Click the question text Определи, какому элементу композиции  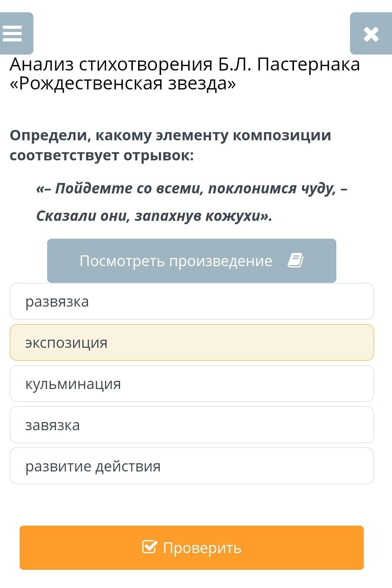170,135
